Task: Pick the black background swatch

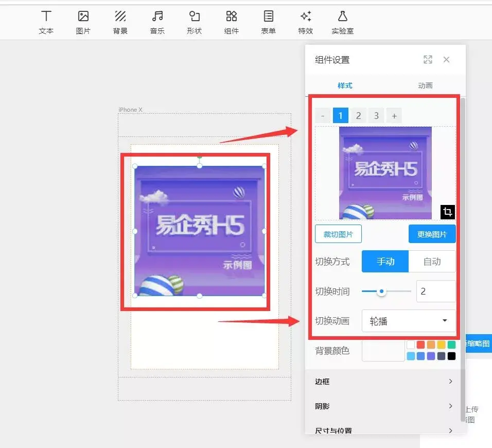Action: [451, 356]
